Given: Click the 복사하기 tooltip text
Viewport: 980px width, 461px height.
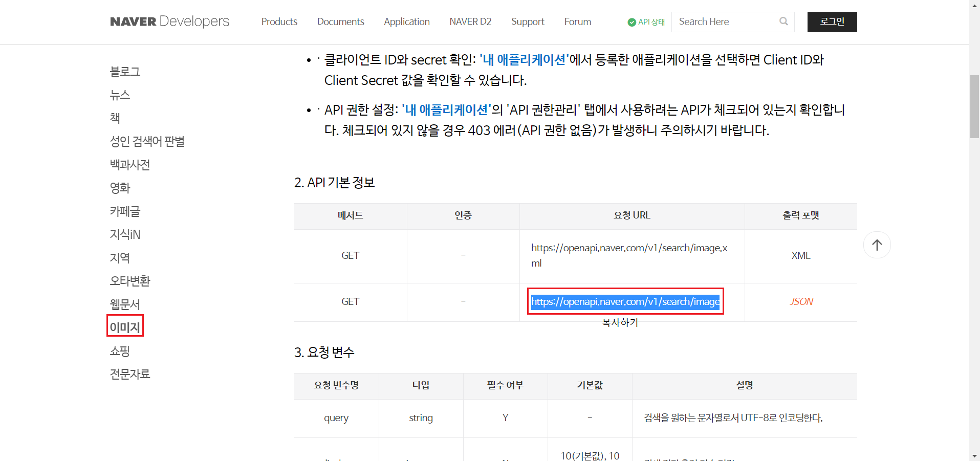Looking at the screenshot, I should [x=620, y=322].
